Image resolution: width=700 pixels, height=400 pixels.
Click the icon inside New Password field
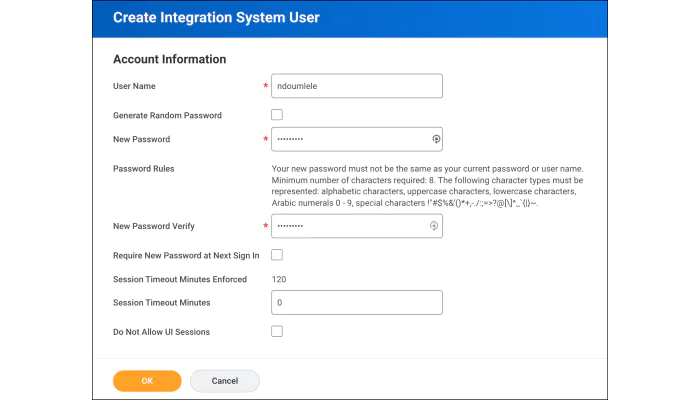pos(435,139)
